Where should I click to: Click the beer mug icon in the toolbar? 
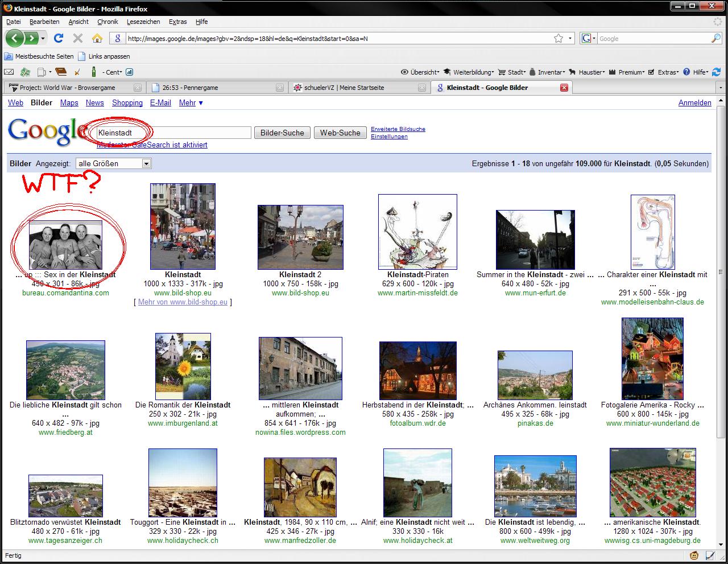[41, 72]
